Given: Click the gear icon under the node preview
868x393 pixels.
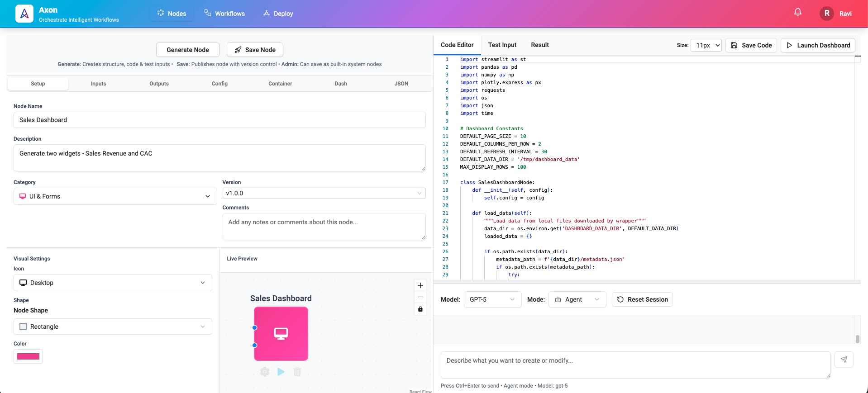Looking at the screenshot, I should pos(265,372).
